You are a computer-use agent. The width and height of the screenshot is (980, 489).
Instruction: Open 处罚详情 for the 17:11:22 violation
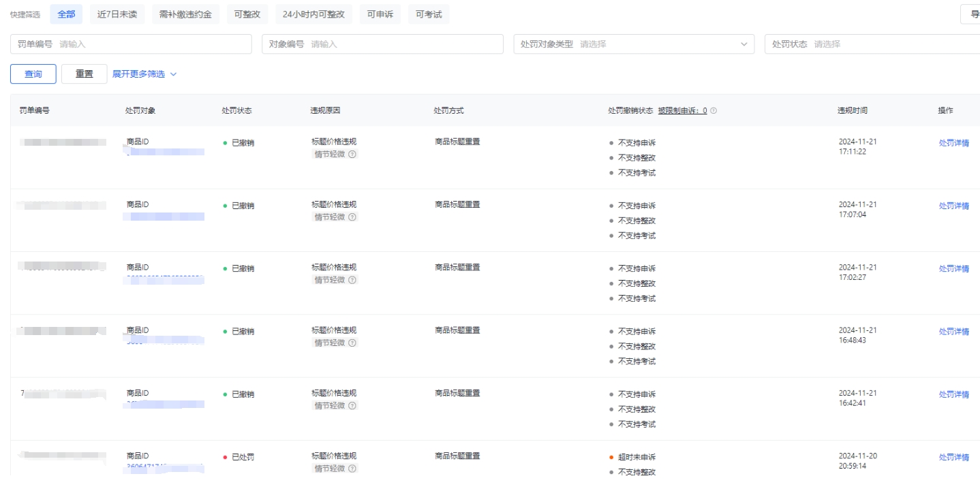point(953,142)
